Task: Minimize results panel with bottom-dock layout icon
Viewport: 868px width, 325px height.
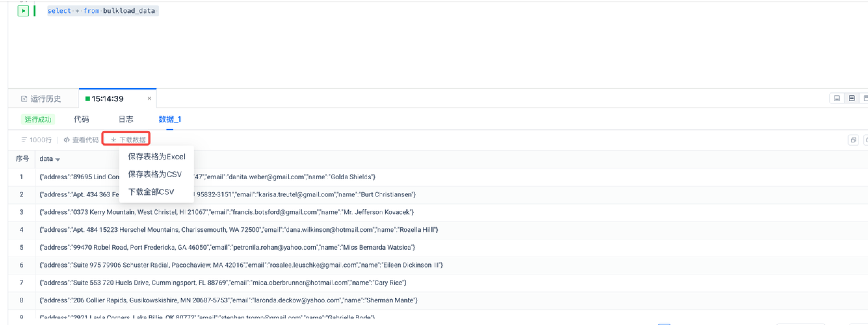Action: coord(837,99)
